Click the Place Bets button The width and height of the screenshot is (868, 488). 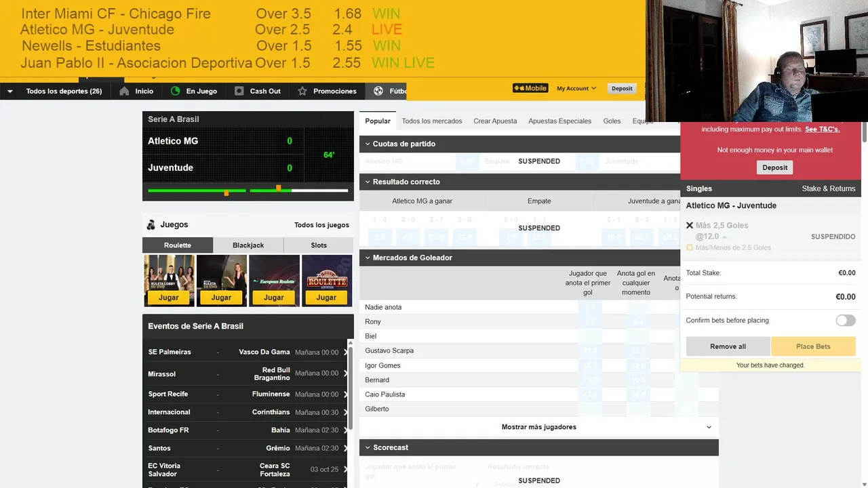click(813, 346)
